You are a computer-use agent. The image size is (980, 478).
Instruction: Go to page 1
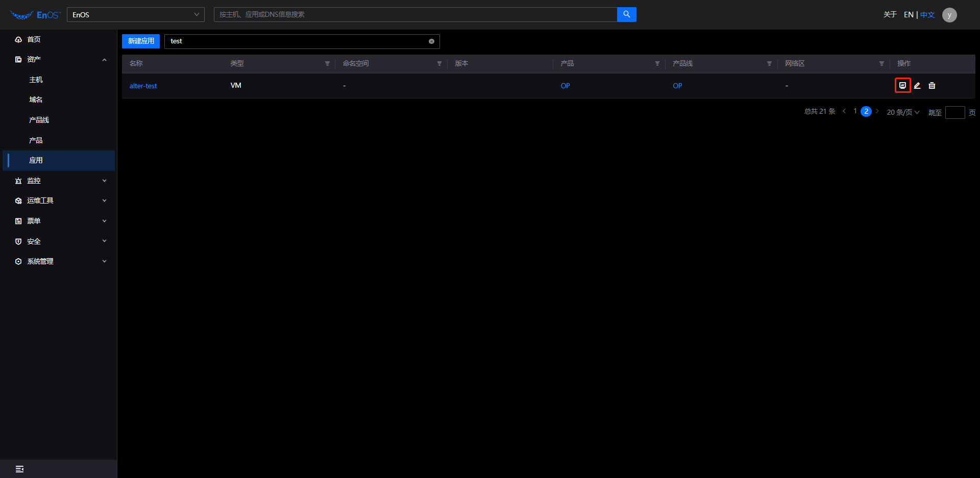point(855,111)
